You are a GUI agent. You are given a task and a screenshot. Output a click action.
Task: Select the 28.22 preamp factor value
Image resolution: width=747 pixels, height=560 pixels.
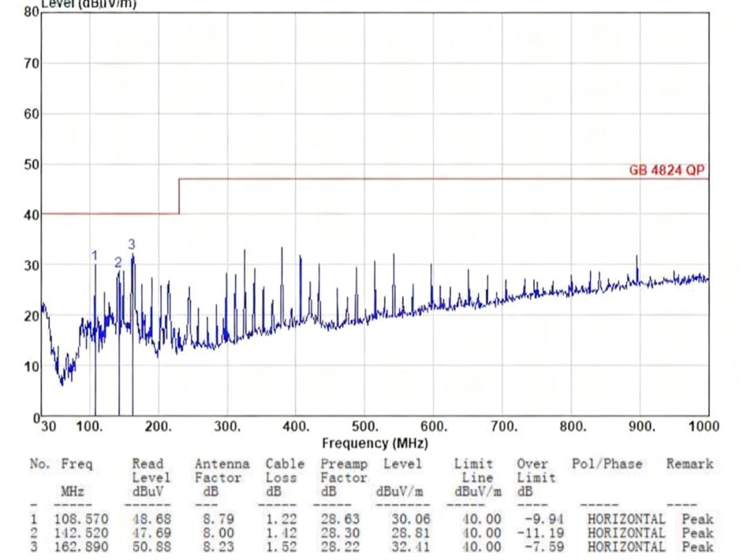tap(340, 547)
